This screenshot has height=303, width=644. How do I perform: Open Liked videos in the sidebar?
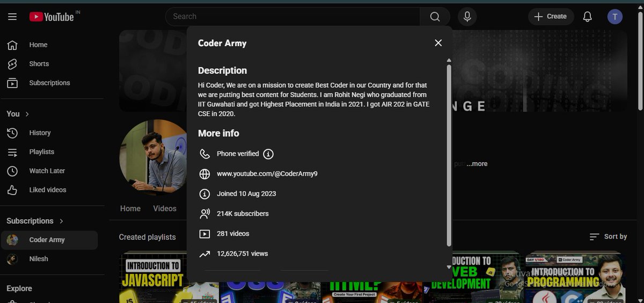click(49, 190)
